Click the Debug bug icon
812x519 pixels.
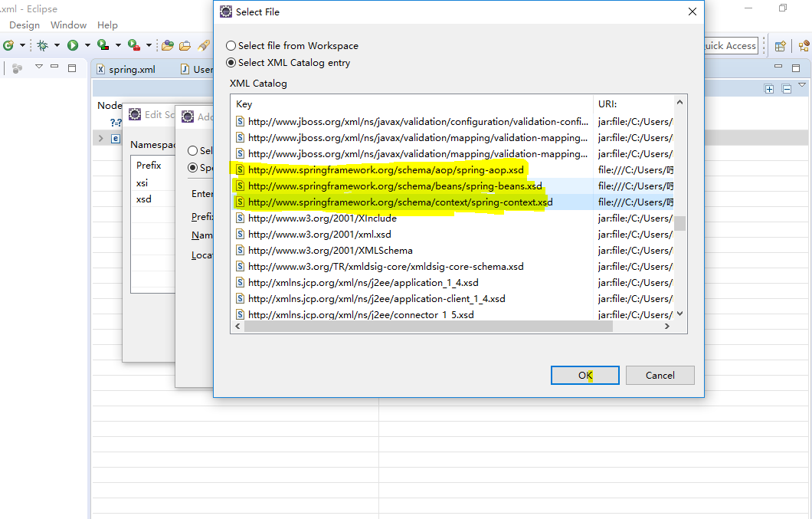pyautogui.click(x=42, y=46)
